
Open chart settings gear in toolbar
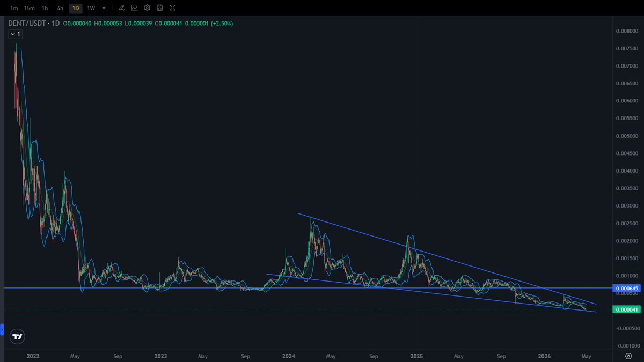click(147, 8)
